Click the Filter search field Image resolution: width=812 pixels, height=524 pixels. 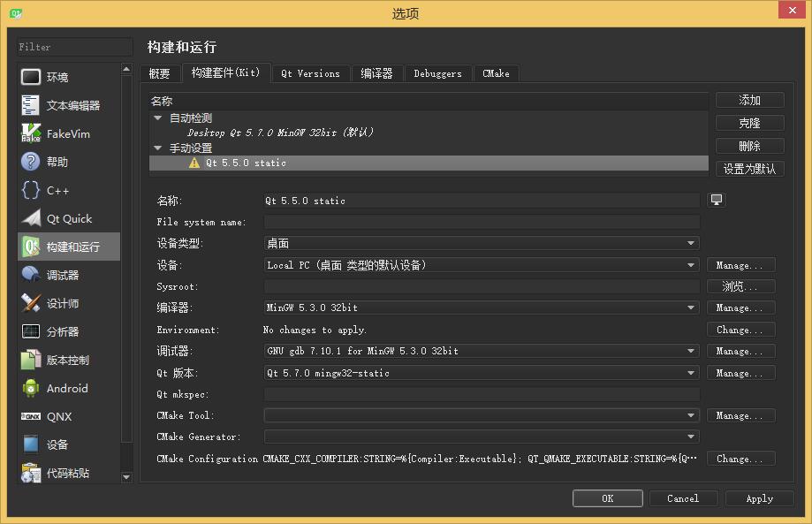coord(74,47)
